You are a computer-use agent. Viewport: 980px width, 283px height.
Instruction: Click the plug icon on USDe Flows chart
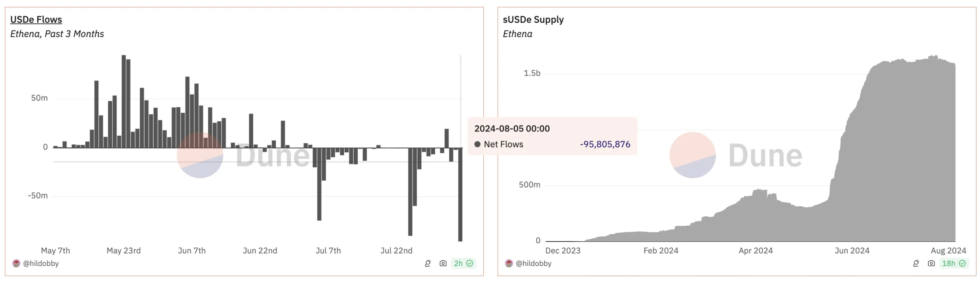tap(428, 263)
